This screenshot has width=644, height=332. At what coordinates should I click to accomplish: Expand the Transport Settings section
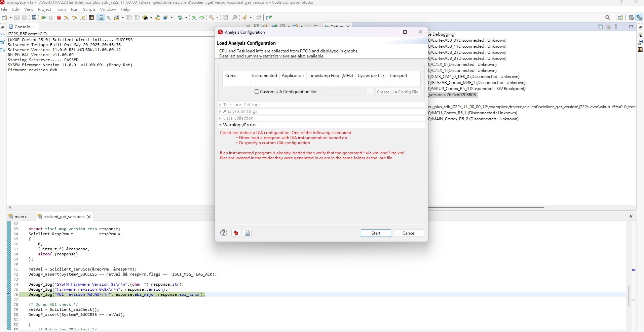click(220, 105)
